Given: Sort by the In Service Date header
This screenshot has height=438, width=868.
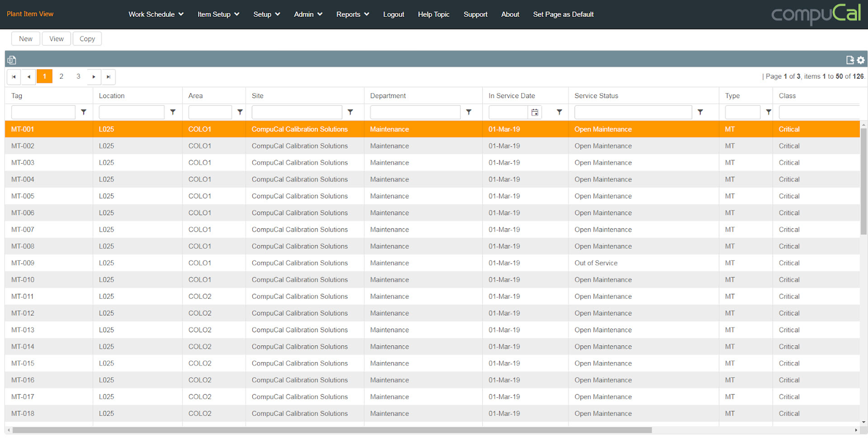Looking at the screenshot, I should pyautogui.click(x=512, y=96).
